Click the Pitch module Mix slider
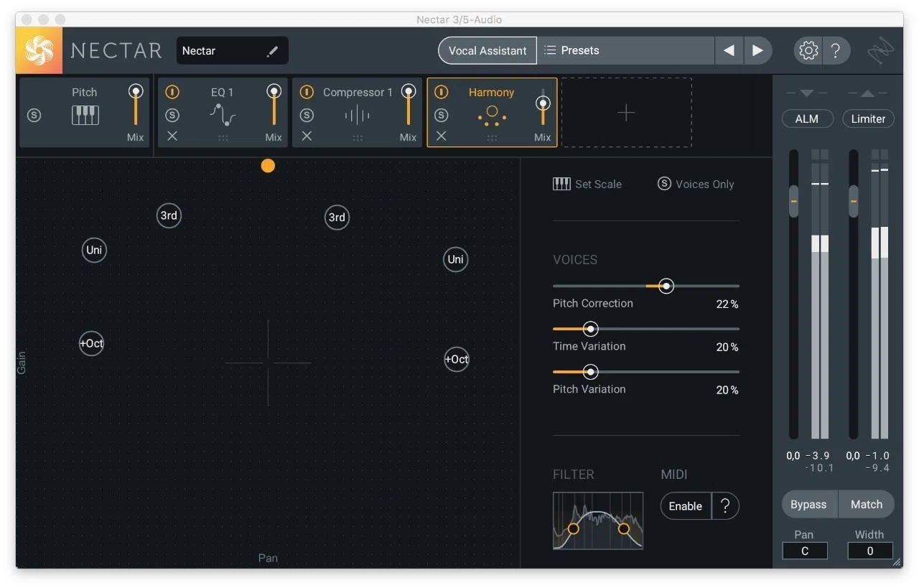Screen dimensions: 919x588 135,105
